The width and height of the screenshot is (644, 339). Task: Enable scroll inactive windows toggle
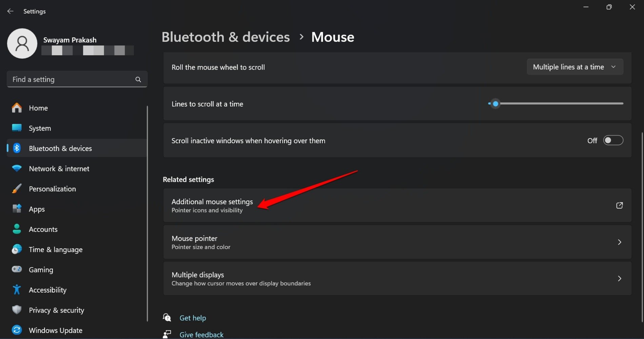pyautogui.click(x=613, y=140)
